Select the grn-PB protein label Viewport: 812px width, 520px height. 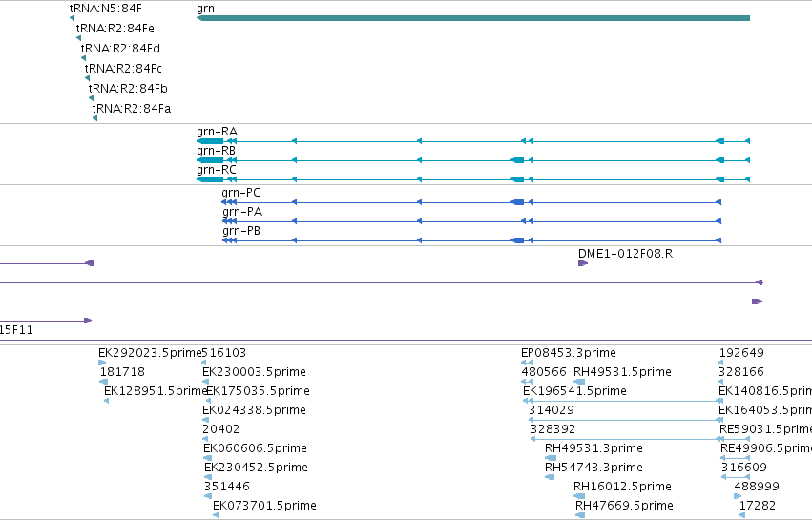point(241,231)
